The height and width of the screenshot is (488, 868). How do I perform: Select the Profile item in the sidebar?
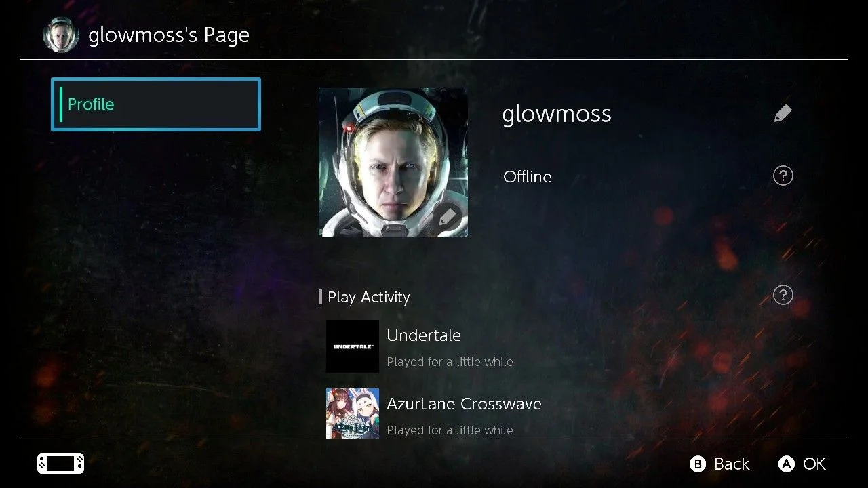(x=156, y=104)
